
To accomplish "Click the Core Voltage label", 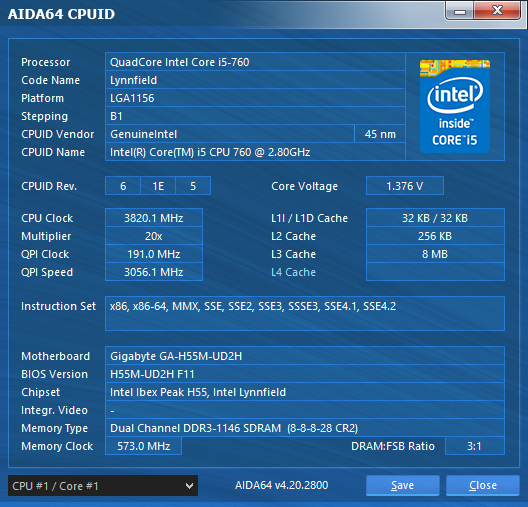I will 304,186.
